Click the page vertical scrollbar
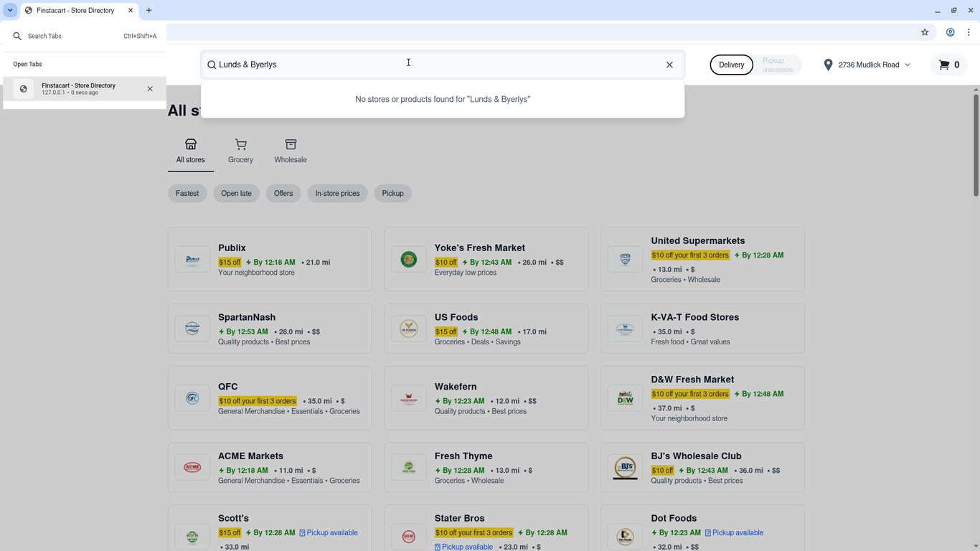Viewport: 980px width, 551px height. click(x=976, y=143)
